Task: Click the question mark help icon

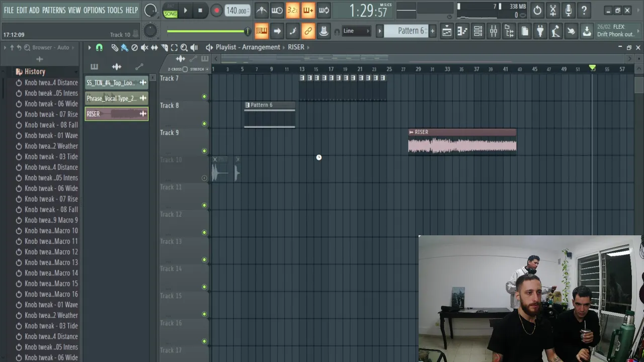Action: (584, 10)
